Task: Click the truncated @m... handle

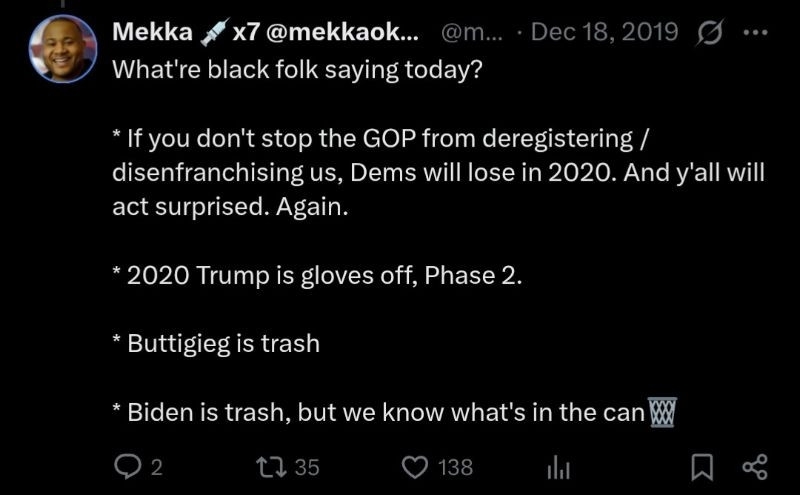Action: 464,32
